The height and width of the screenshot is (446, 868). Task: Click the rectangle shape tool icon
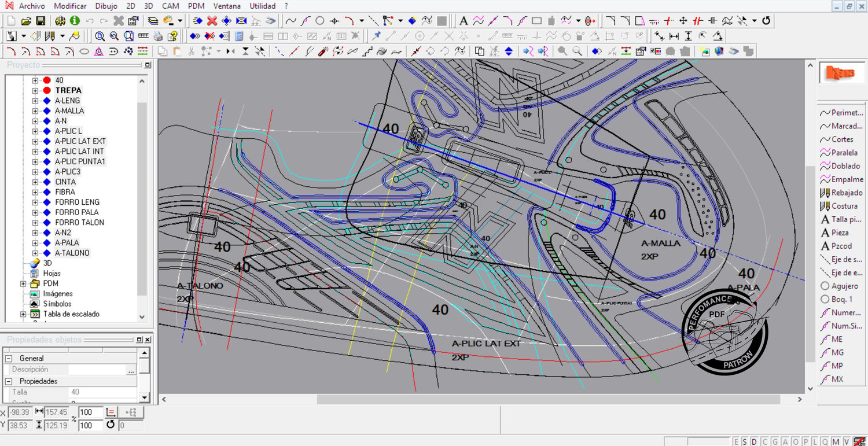click(536, 21)
